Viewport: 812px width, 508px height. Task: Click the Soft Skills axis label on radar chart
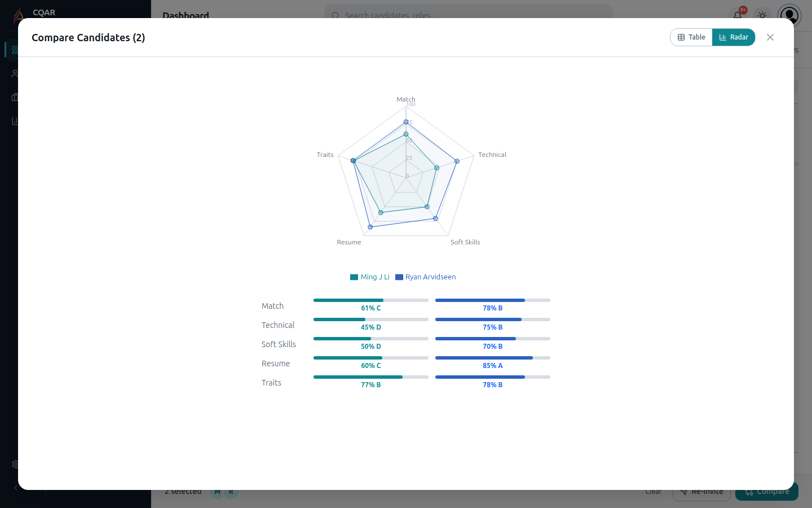click(465, 242)
